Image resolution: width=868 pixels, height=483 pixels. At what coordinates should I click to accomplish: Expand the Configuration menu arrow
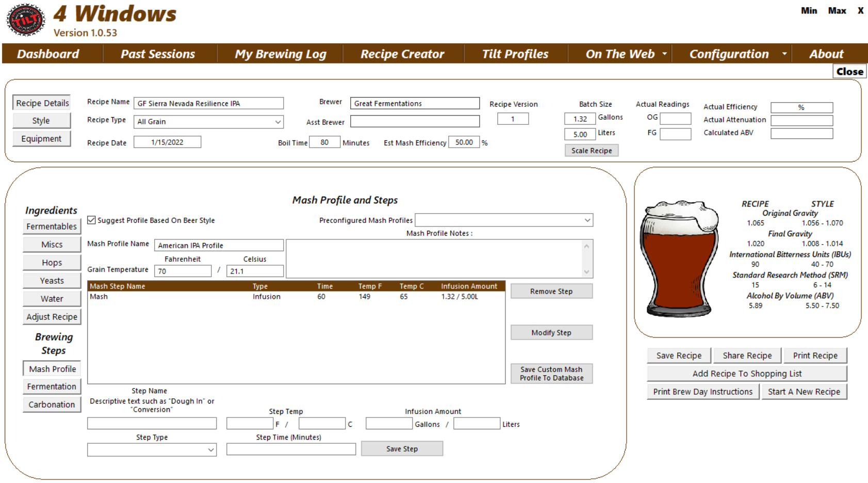[x=784, y=54]
